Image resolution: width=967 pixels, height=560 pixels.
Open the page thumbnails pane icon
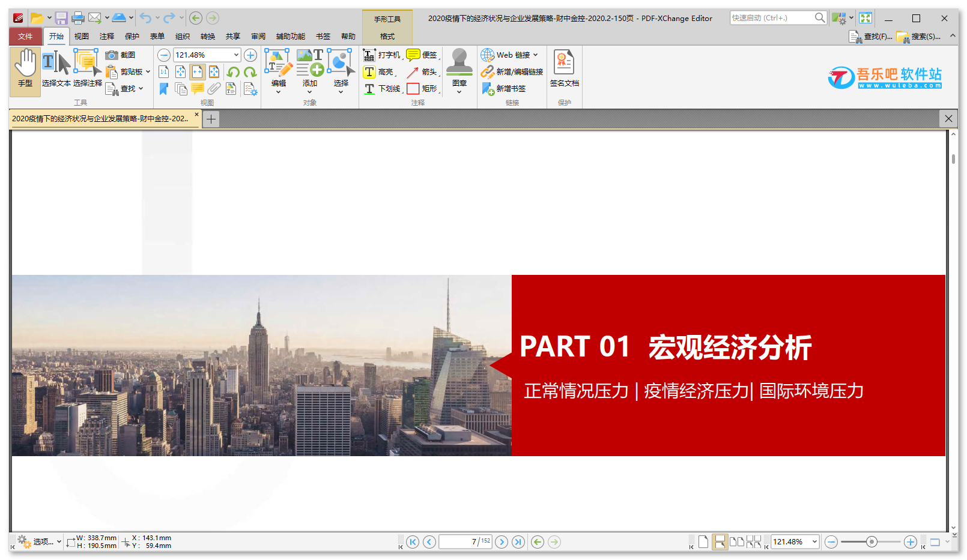(181, 89)
